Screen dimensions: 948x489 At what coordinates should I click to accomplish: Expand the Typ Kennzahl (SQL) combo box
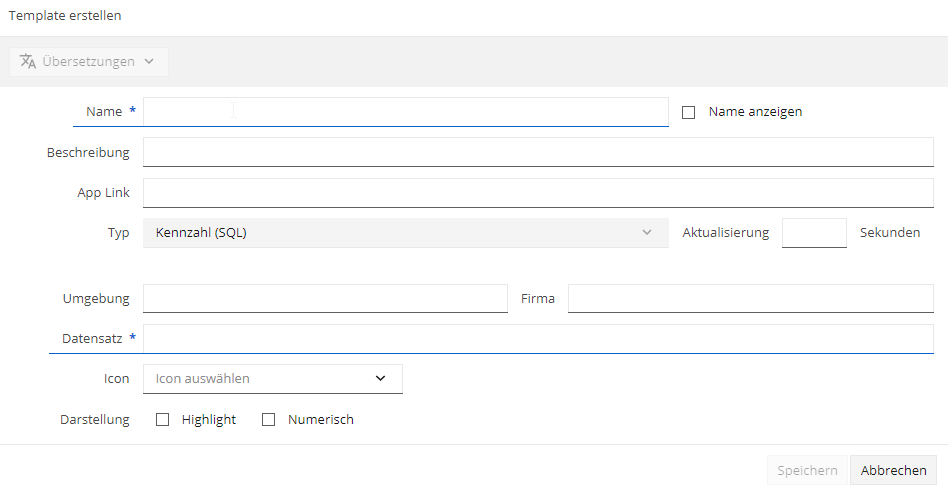[406, 233]
